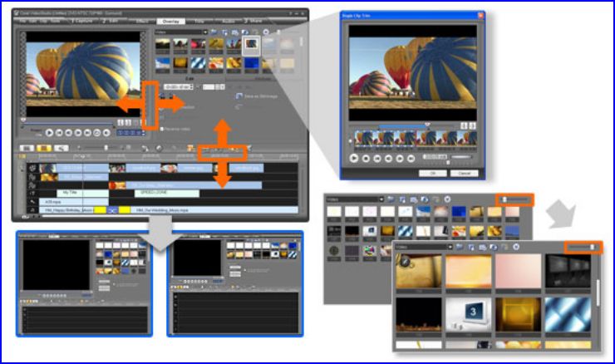
Task: Click the Music track note icon
Action: coord(32,210)
